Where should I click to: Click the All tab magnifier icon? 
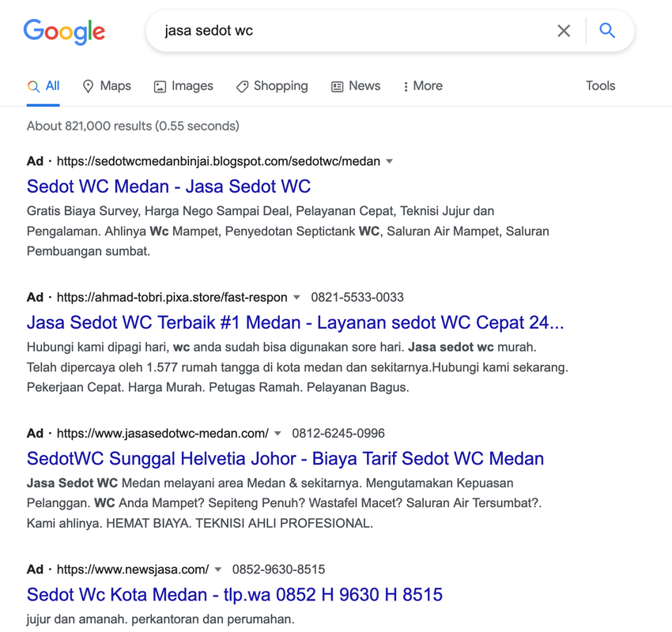(x=33, y=86)
